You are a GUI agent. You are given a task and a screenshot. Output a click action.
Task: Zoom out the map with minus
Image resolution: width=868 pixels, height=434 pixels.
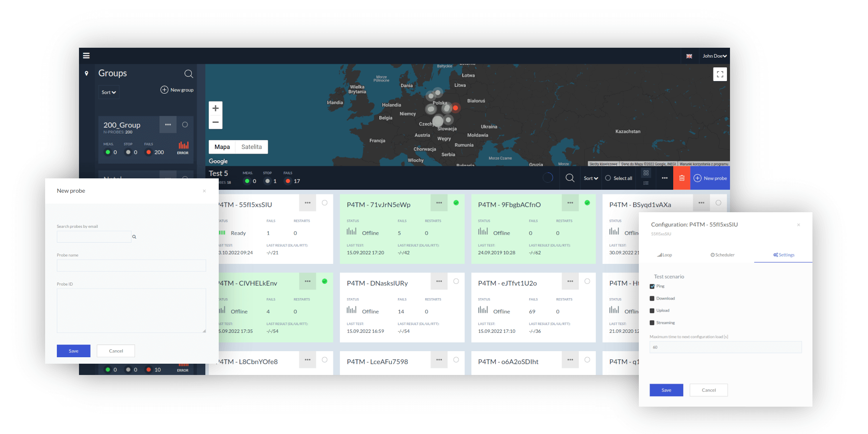coord(215,122)
